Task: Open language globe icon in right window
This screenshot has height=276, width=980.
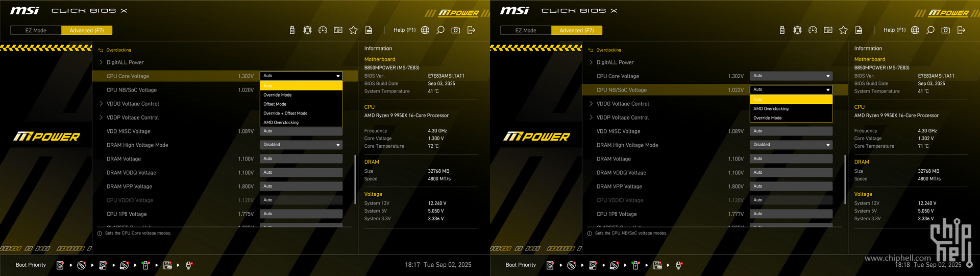Action: pyautogui.click(x=915, y=30)
